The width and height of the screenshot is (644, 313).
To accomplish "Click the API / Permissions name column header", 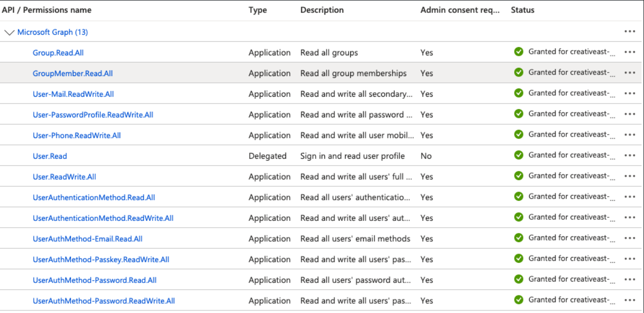I will 47,10.
